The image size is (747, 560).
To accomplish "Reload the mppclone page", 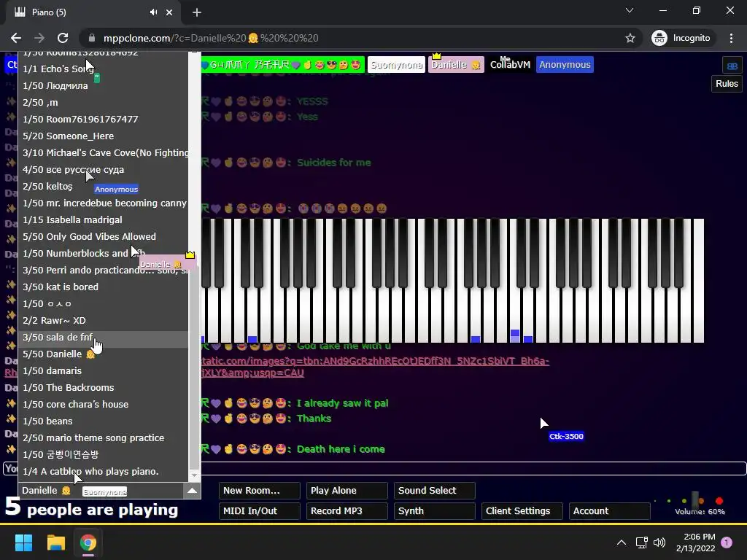I will [x=63, y=38].
